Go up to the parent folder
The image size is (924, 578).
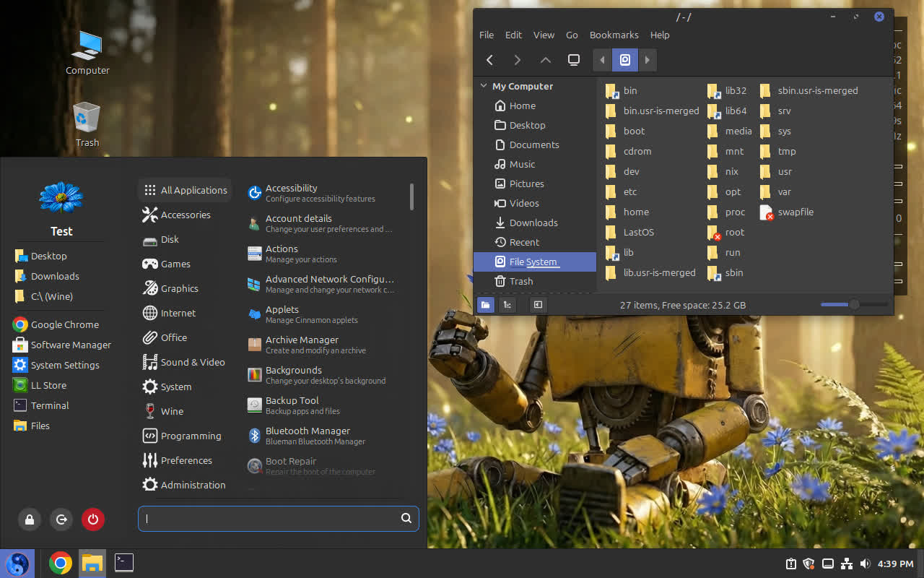point(546,60)
